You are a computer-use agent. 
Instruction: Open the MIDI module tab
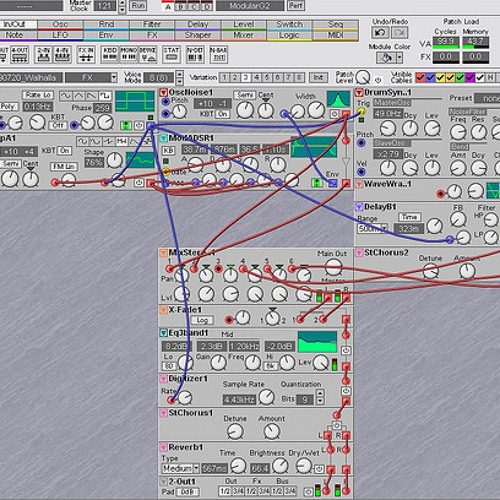point(336,35)
